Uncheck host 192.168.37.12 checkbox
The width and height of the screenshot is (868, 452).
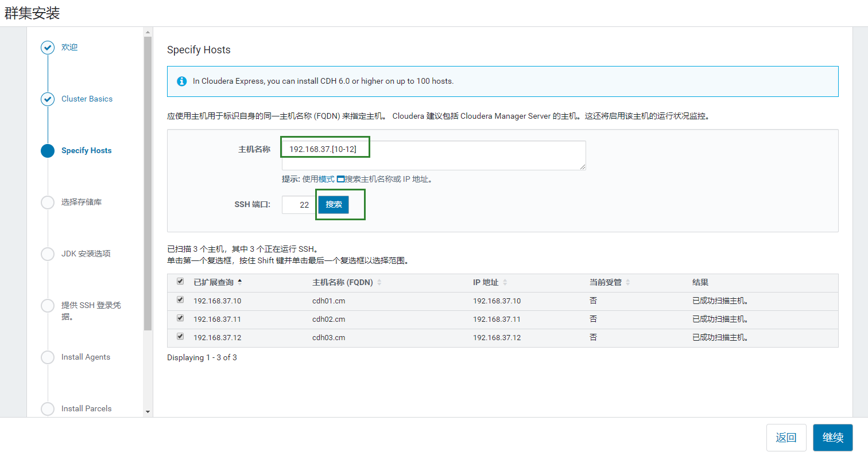[180, 337]
